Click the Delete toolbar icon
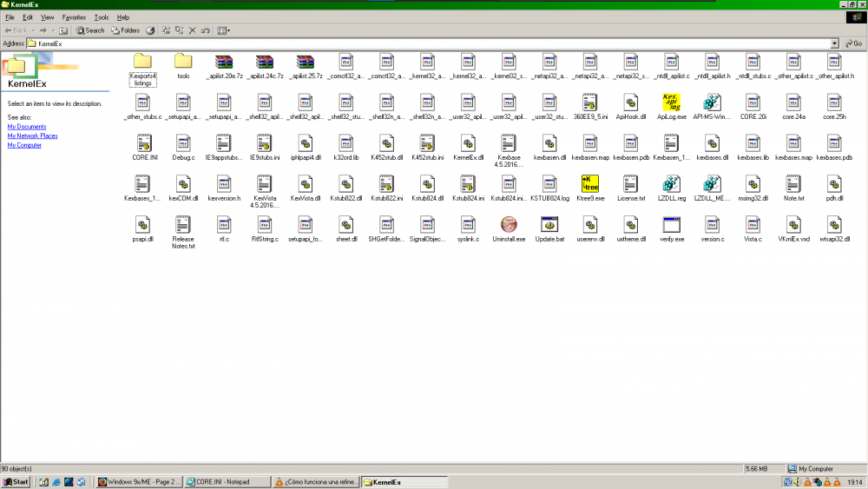868x489 pixels. coord(193,30)
